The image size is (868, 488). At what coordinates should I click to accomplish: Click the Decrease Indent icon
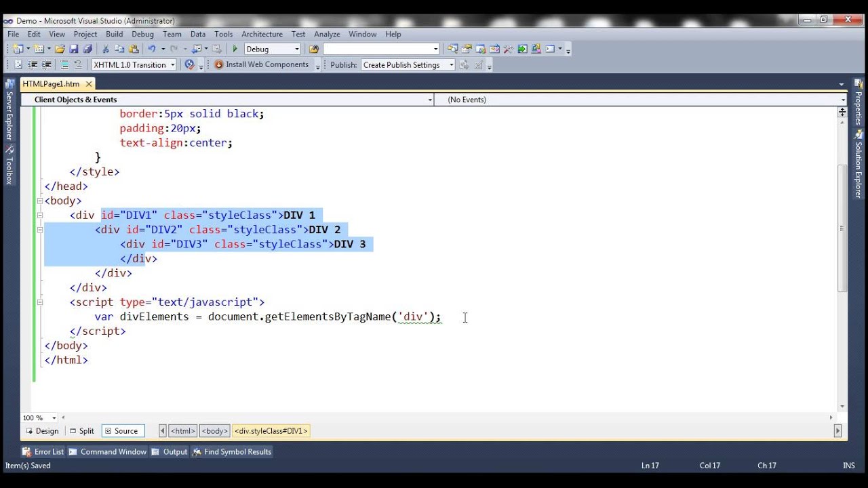32,64
